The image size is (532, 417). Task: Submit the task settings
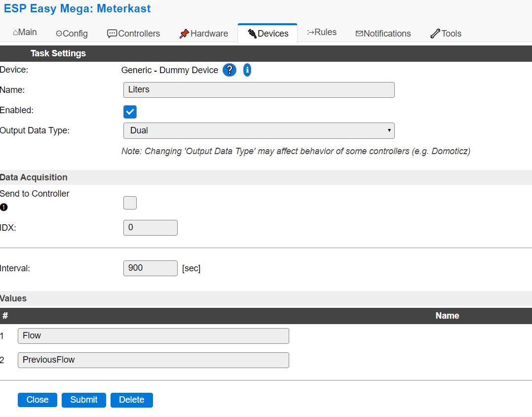pyautogui.click(x=84, y=400)
